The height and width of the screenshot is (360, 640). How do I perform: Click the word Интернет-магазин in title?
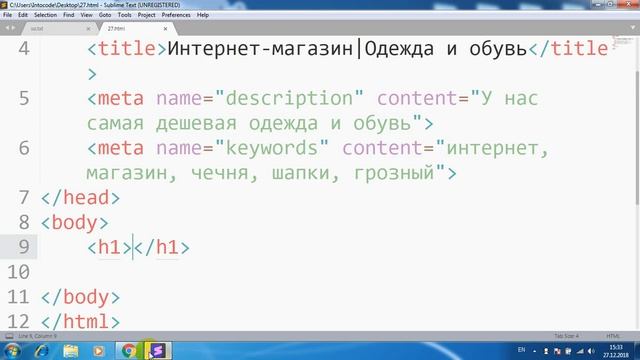[x=260, y=49]
